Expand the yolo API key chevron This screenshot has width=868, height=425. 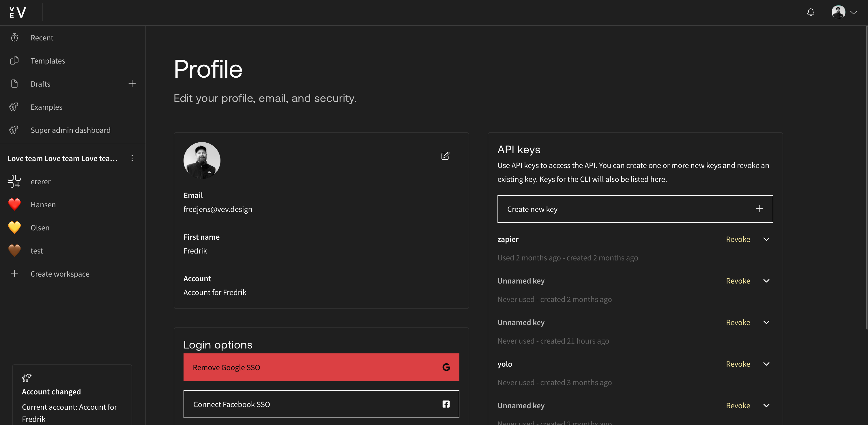(766, 364)
